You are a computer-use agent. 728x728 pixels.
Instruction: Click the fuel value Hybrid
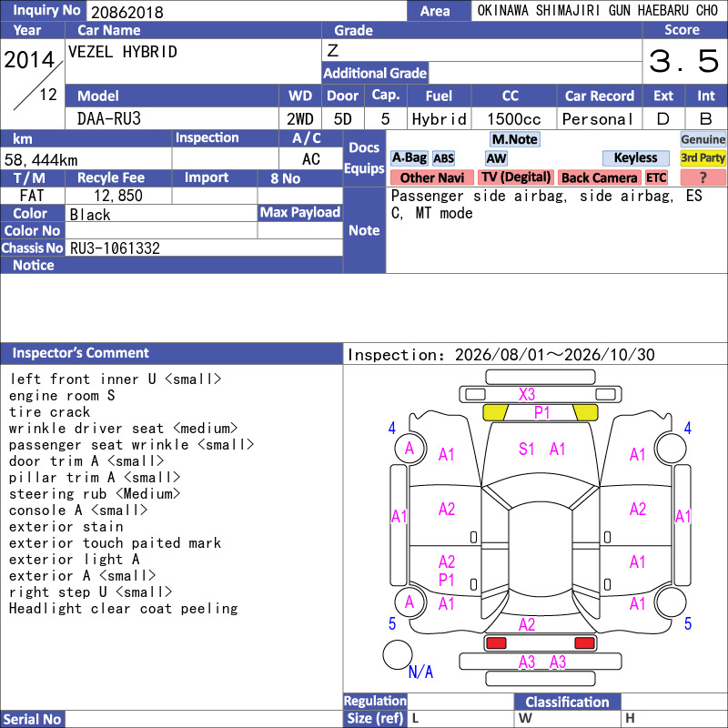pos(439,119)
